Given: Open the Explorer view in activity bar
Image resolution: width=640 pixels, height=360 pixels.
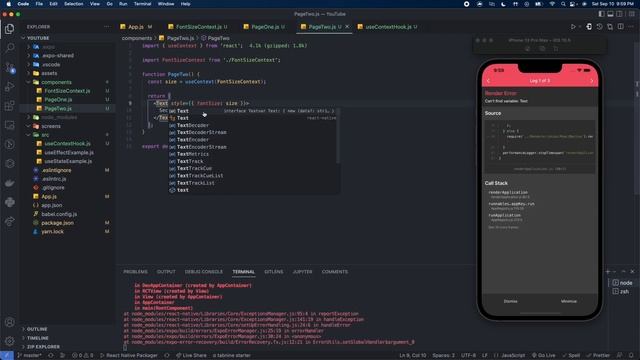Looking at the screenshot, I should tap(9, 29).
